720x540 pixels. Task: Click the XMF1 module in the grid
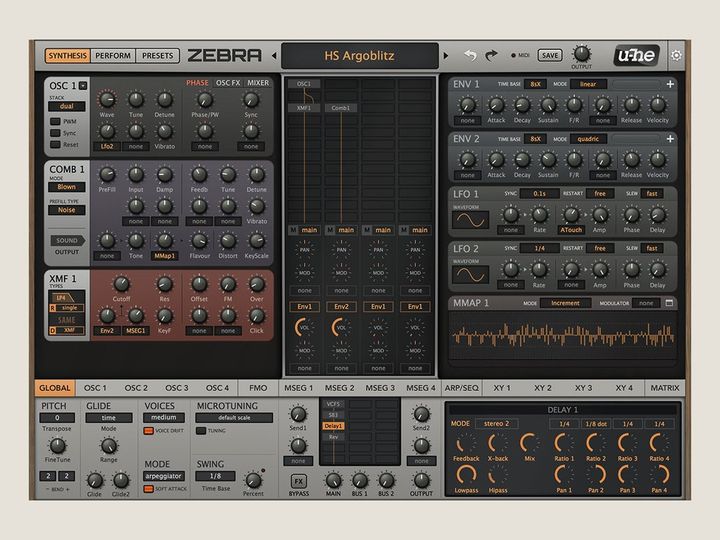click(x=304, y=108)
